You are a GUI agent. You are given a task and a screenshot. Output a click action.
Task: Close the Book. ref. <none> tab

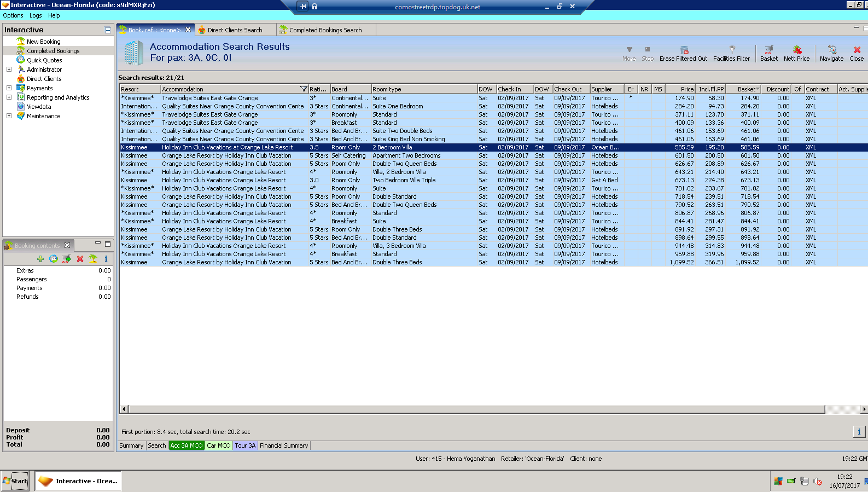[x=188, y=30]
